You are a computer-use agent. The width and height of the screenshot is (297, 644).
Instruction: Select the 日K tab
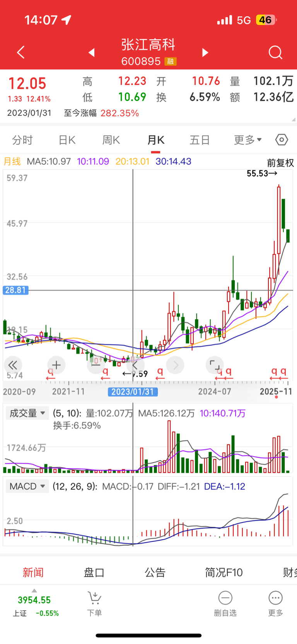coord(67,140)
